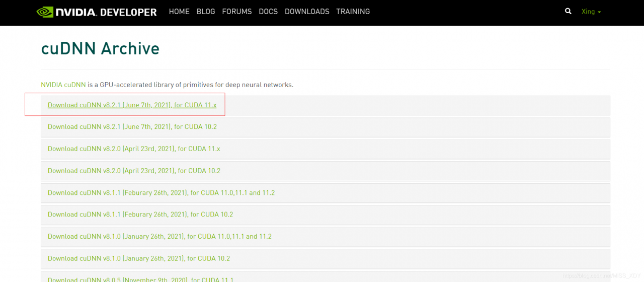Follow the NVIDIA cuDNN link
This screenshot has width=644, height=282.
coord(63,85)
